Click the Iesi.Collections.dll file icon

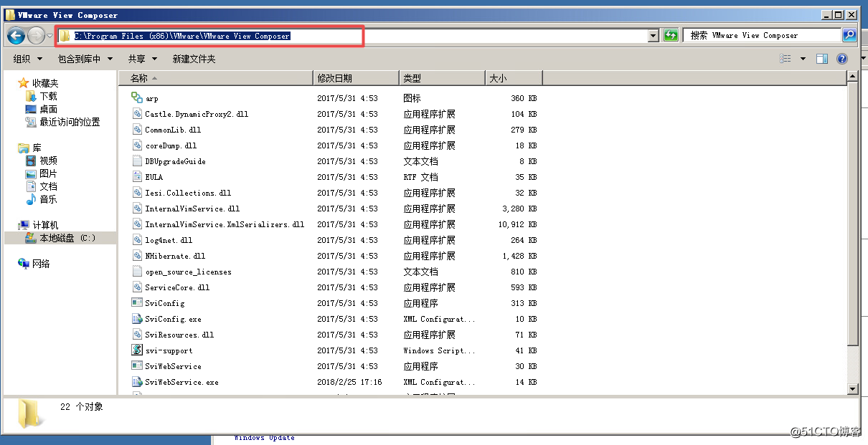click(x=137, y=193)
